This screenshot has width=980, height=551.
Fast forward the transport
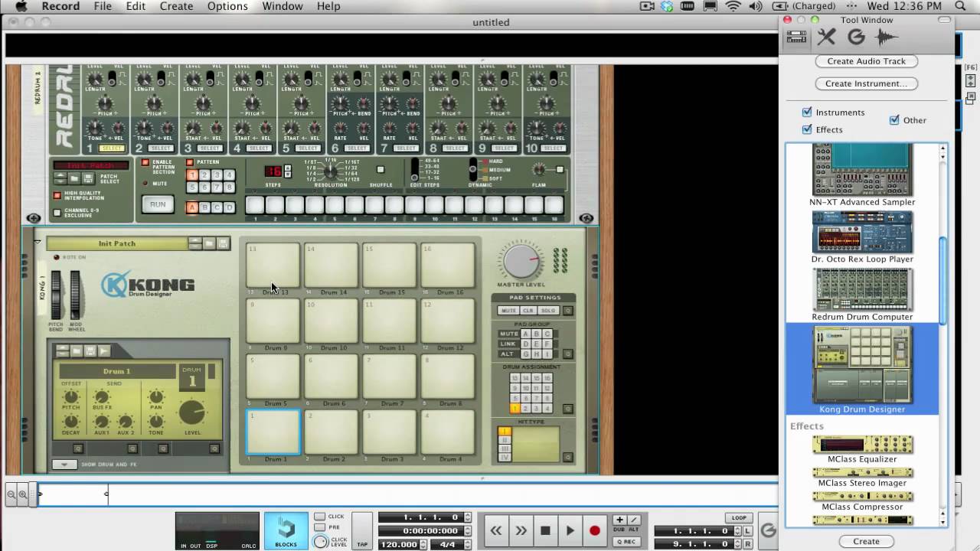pos(521,530)
